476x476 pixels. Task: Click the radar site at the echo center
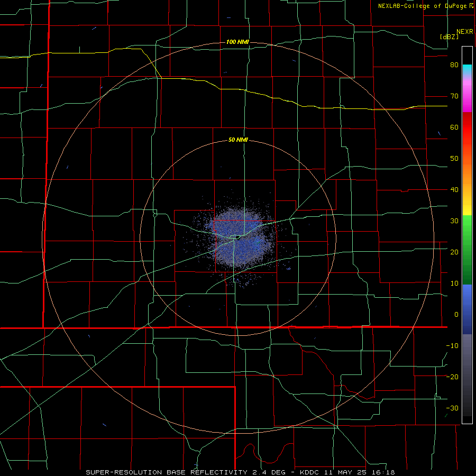click(239, 237)
